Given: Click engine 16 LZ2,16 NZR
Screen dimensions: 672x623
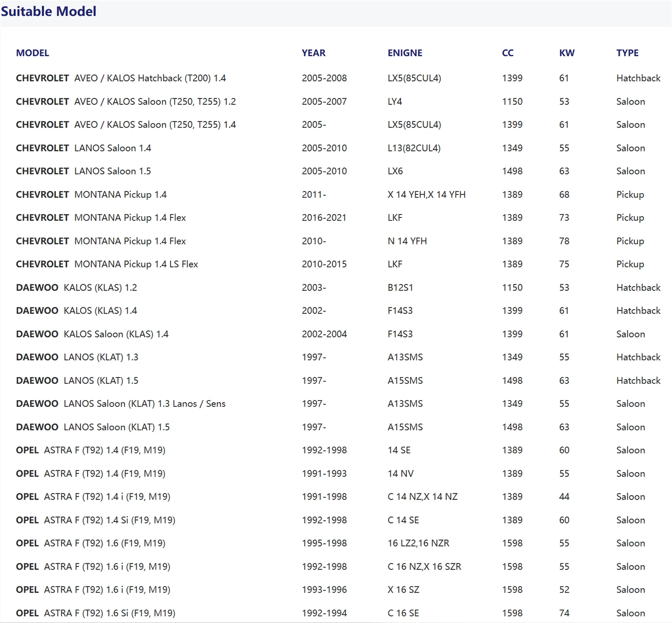Looking at the screenshot, I should 418,543.
